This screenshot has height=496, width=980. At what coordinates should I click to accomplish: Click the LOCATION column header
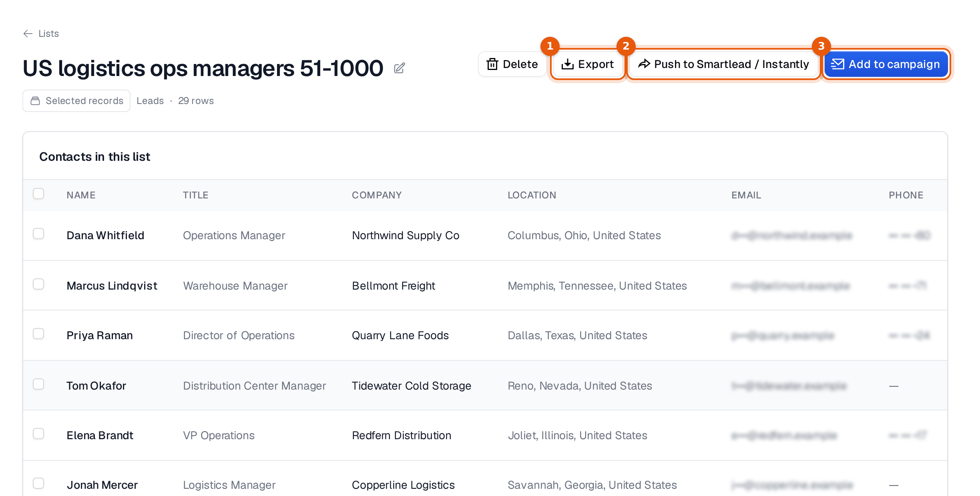(x=532, y=195)
